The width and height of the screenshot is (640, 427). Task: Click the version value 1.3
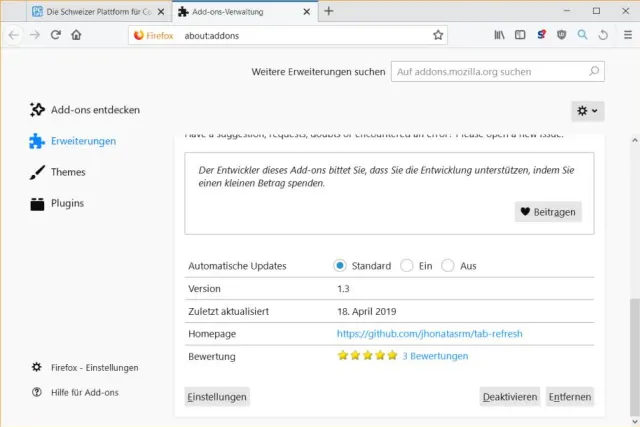tap(343, 289)
